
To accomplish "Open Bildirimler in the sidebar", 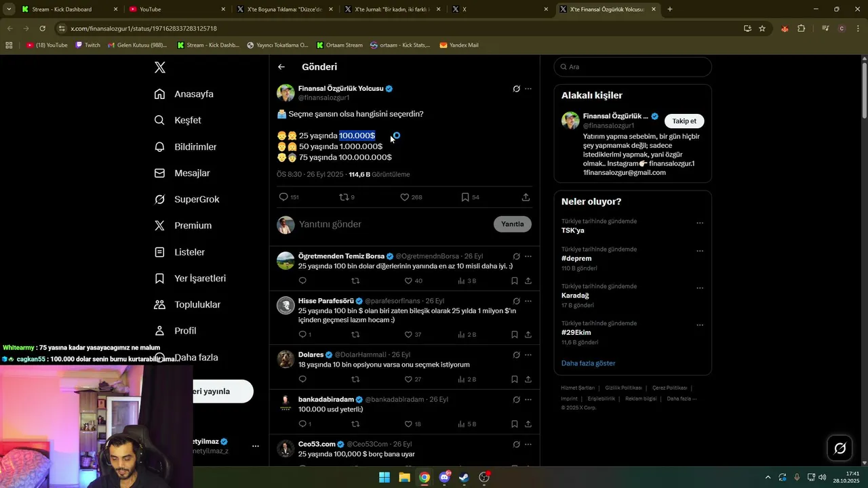I will coord(185,146).
